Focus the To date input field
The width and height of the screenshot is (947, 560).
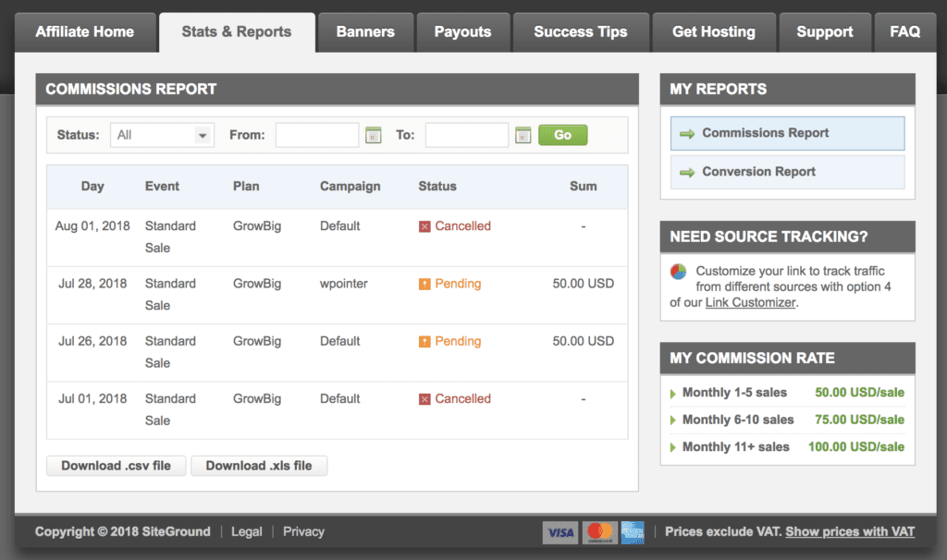tap(467, 135)
